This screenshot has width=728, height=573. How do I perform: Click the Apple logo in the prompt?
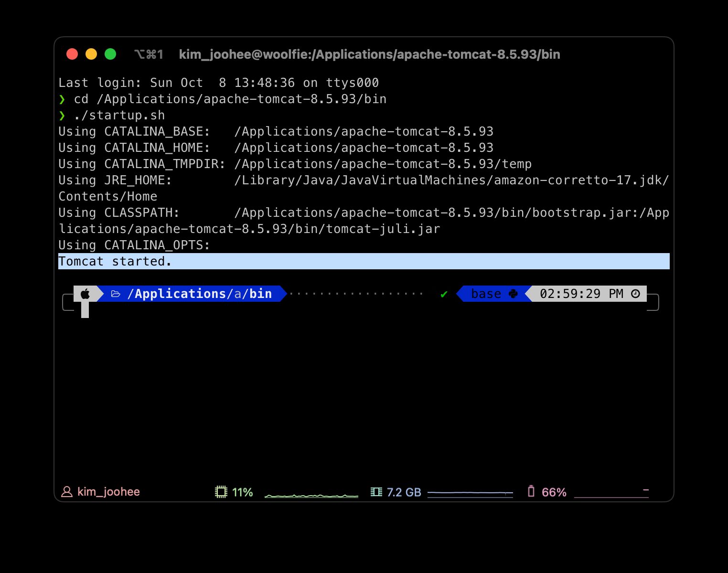click(x=85, y=294)
